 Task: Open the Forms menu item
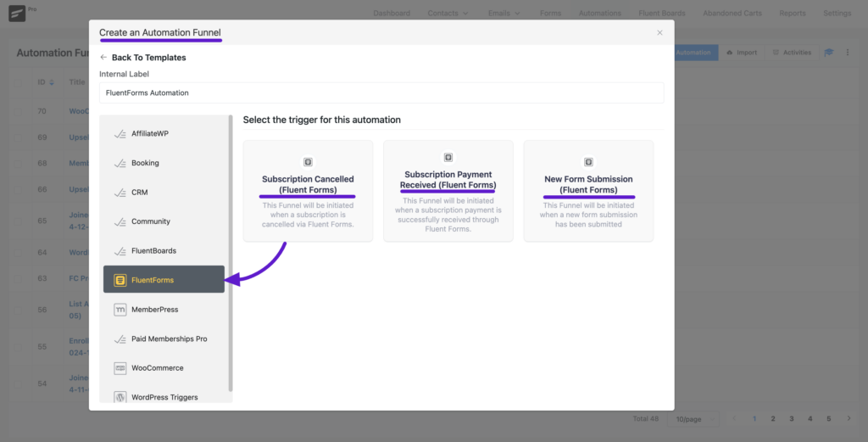[550, 14]
